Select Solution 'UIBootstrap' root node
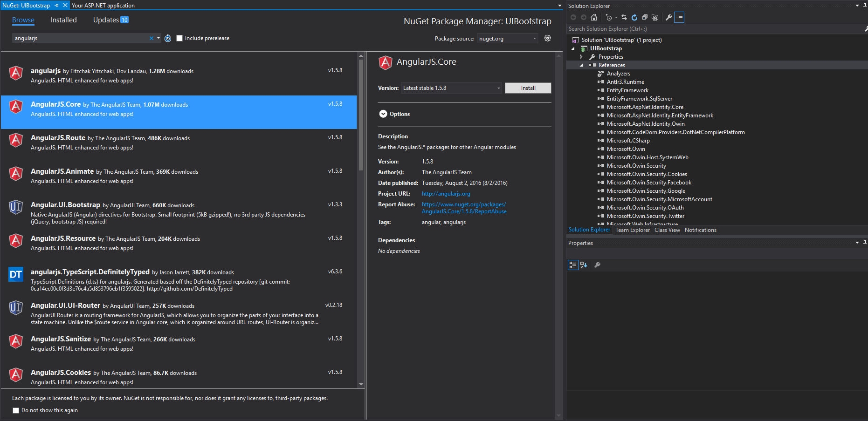 (x=621, y=40)
